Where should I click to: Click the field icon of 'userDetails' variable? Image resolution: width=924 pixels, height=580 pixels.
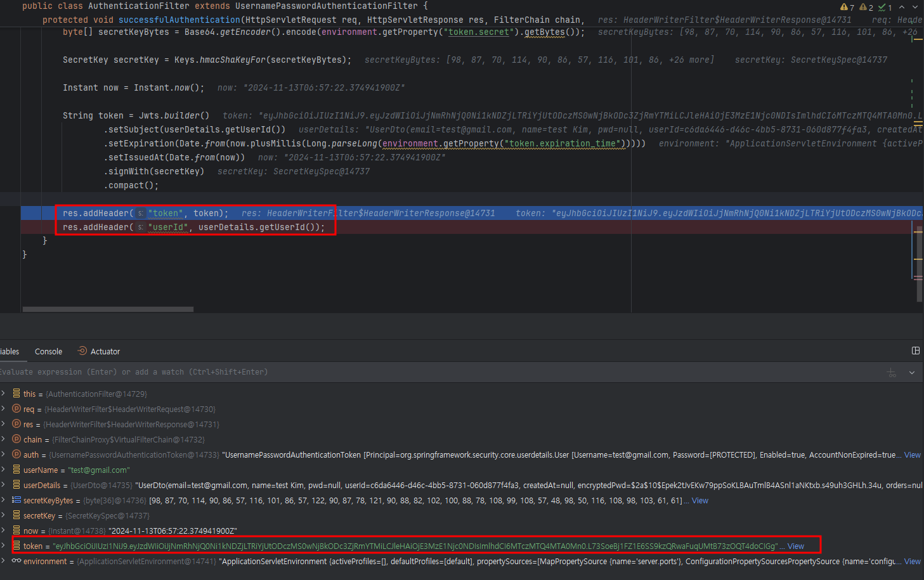click(16, 485)
